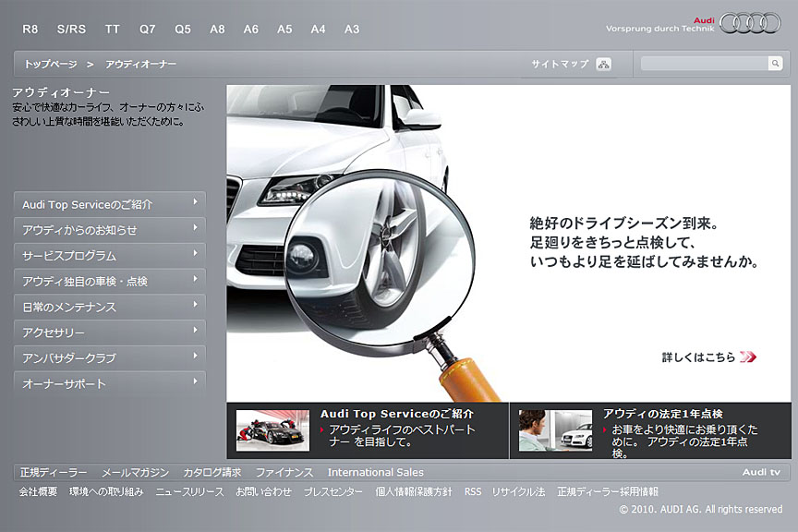Open 環境への取り組み footer link
Image resolution: width=798 pixels, height=532 pixels.
pos(106,491)
